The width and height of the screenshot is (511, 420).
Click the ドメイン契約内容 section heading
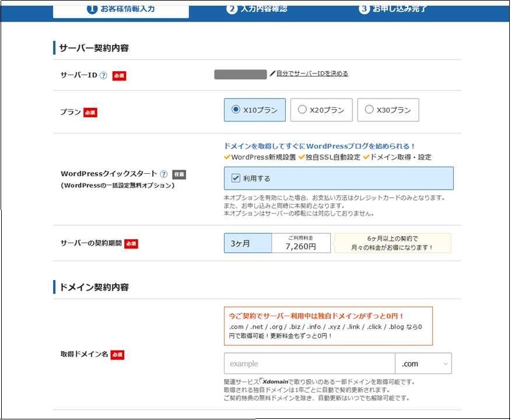(x=94, y=287)
